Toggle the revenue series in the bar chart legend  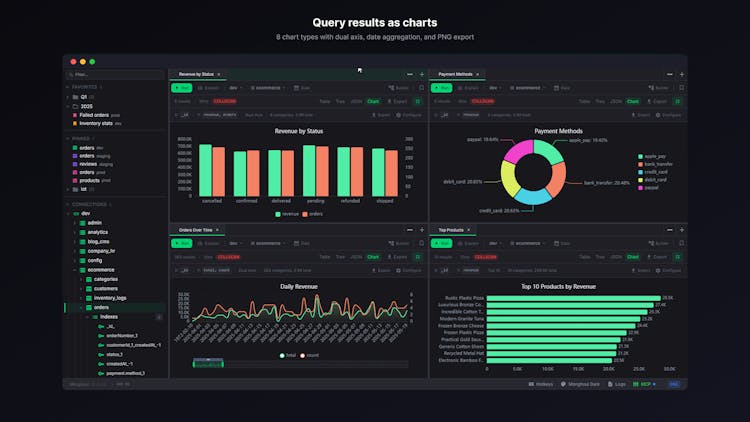[x=287, y=213]
